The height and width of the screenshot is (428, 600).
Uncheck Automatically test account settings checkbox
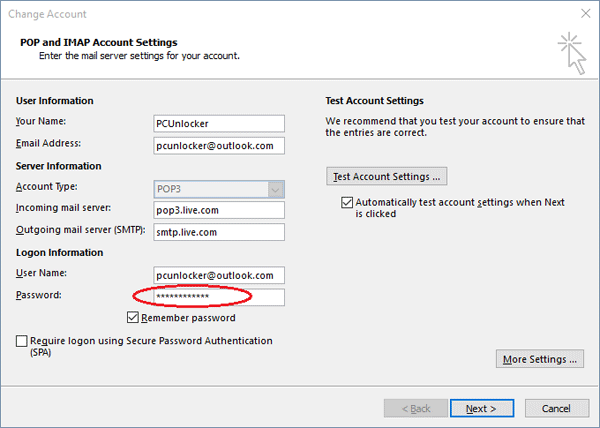coord(346,202)
